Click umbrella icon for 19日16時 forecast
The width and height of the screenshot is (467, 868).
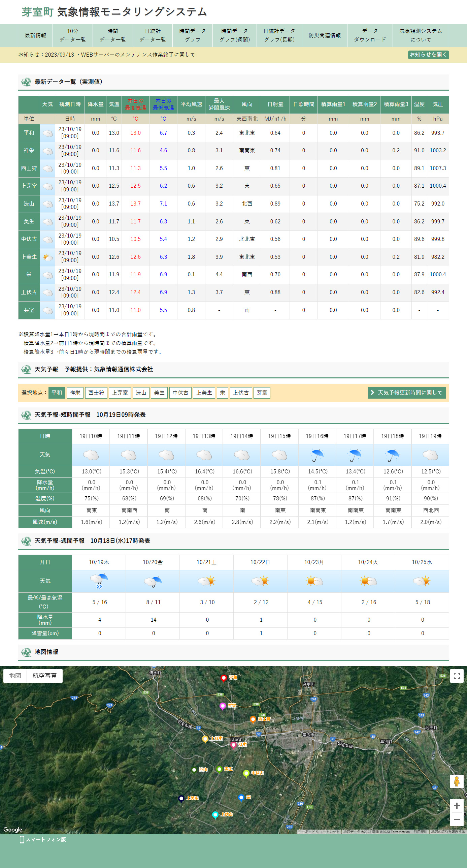pyautogui.click(x=317, y=455)
